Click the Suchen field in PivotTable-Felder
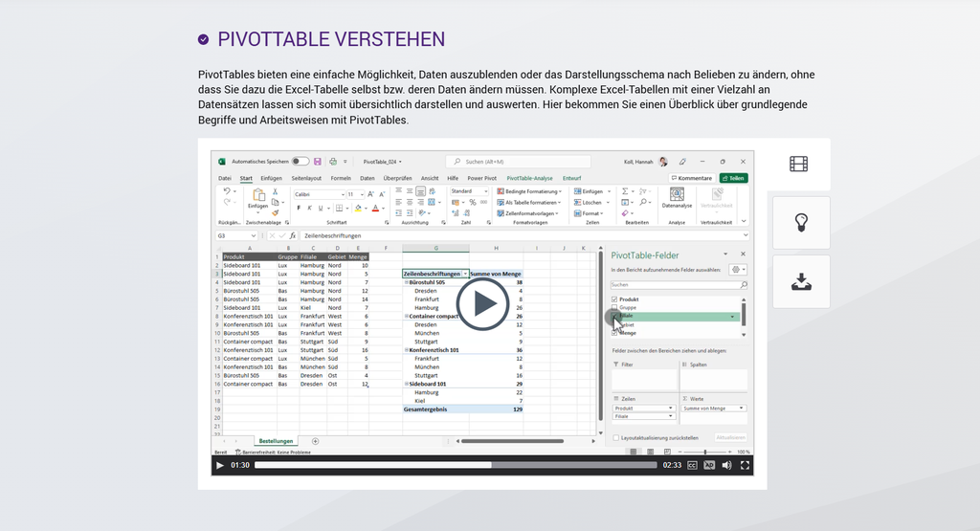This screenshot has width=980, height=531. click(679, 285)
